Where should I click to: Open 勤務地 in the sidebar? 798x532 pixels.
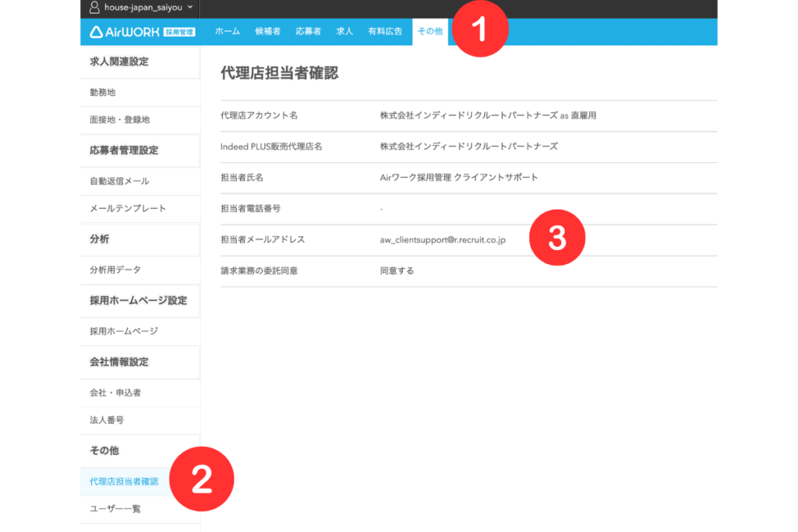140,93
